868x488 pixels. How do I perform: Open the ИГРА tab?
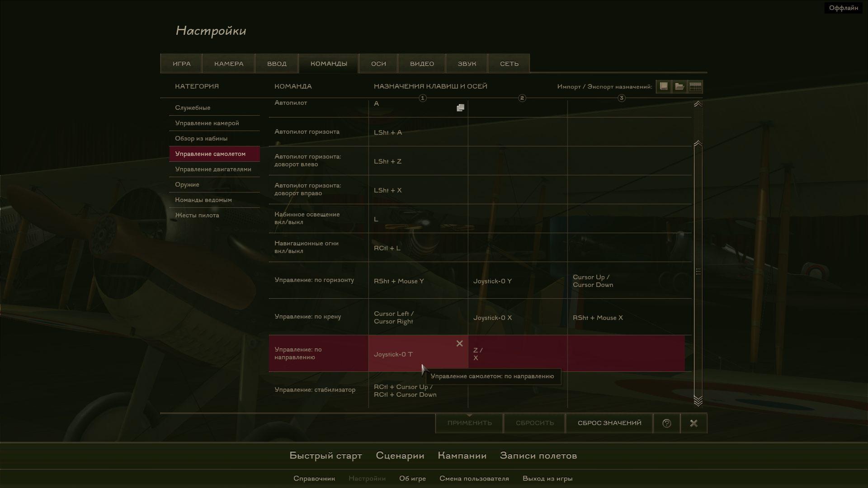click(181, 64)
